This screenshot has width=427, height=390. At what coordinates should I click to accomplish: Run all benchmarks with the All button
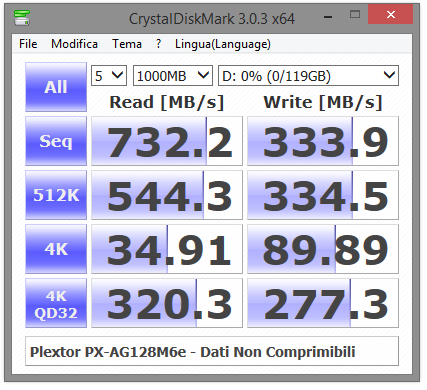56,87
